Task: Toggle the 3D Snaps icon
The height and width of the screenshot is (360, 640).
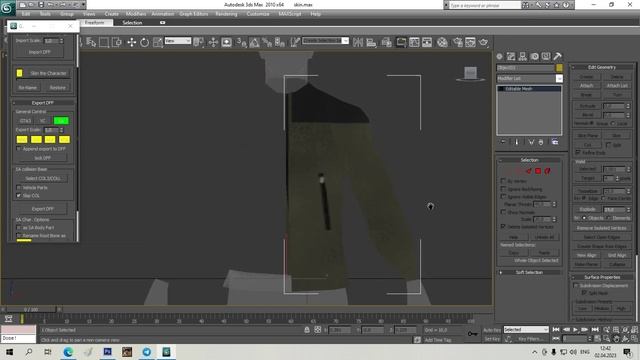Action: [x=241, y=42]
